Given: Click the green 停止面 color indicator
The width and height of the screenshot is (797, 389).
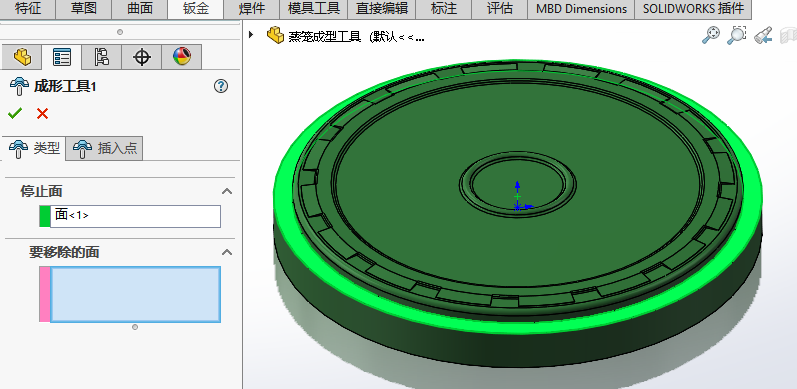Looking at the screenshot, I should [x=45, y=216].
